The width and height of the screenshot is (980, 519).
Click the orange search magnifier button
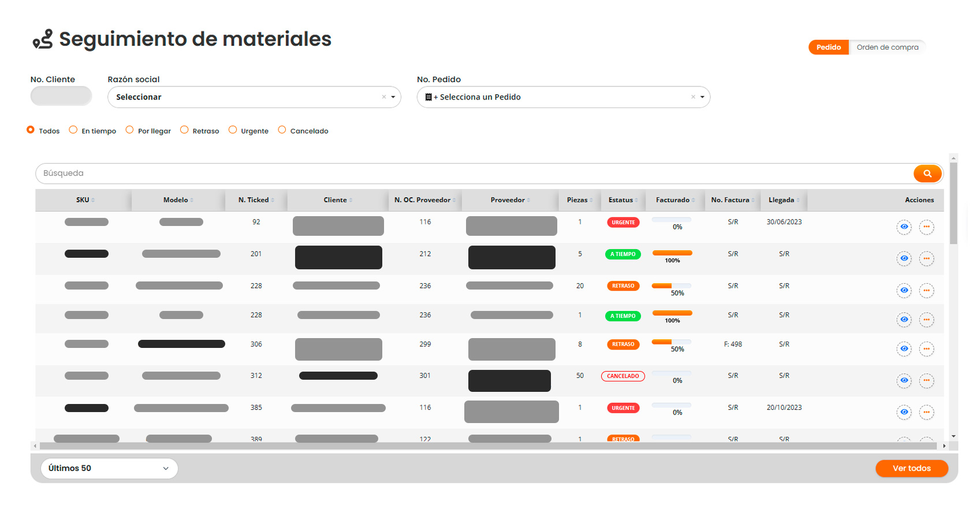927,173
